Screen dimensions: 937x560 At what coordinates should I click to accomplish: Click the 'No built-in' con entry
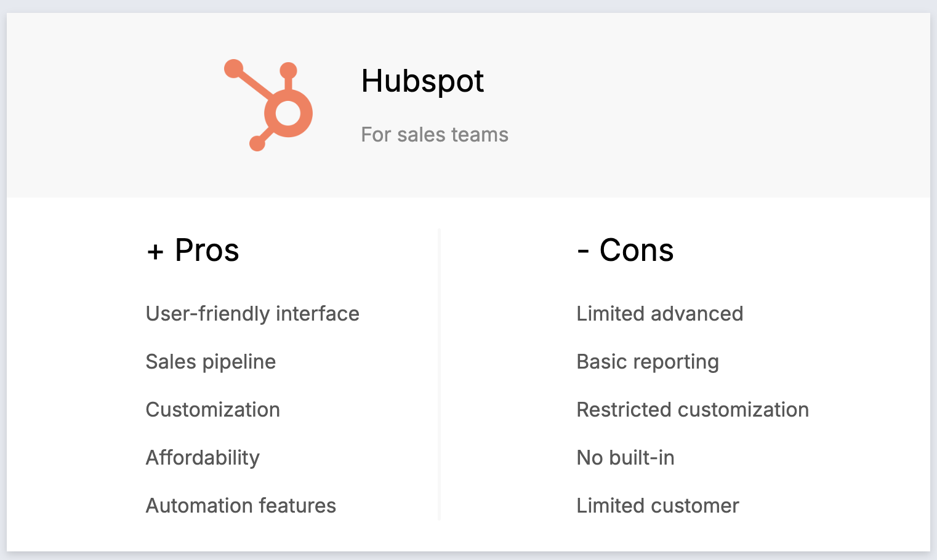625,458
